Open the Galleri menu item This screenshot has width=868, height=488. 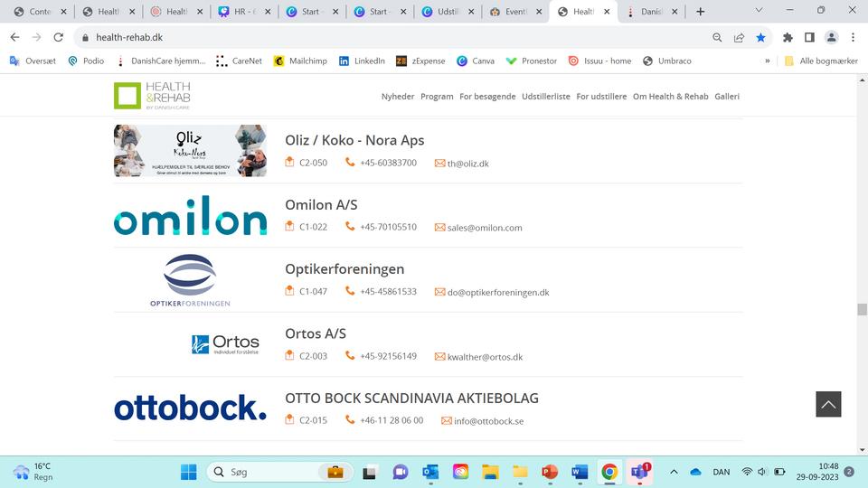coord(727,97)
